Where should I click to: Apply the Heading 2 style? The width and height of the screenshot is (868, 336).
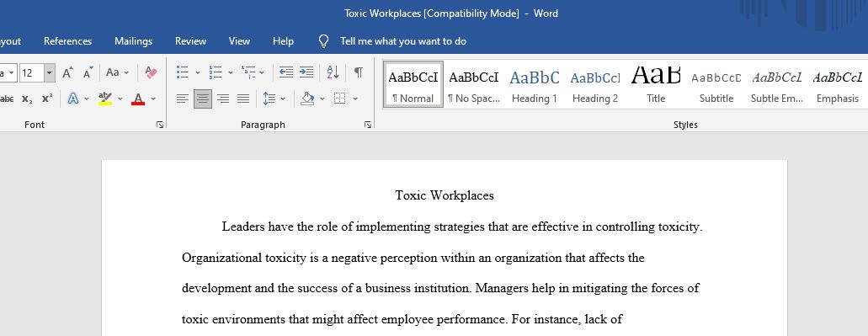[x=595, y=84]
